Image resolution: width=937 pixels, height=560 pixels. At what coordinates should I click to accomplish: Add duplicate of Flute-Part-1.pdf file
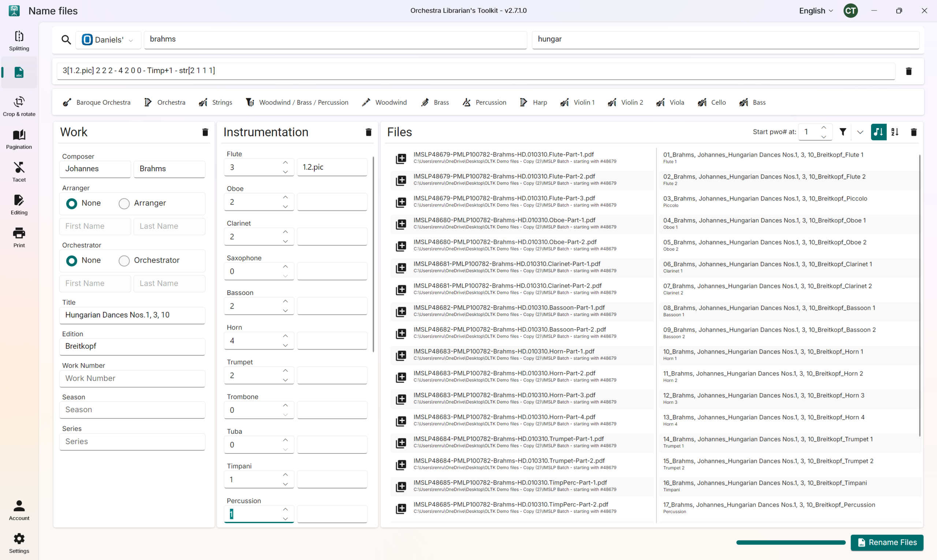tap(401, 158)
